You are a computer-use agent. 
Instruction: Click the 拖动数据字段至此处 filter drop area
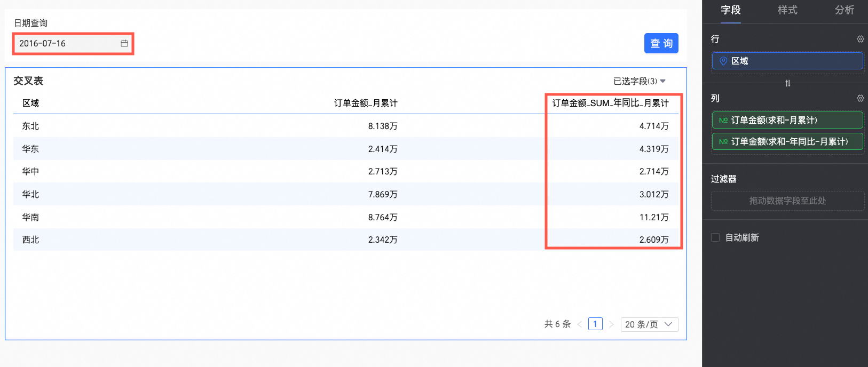(x=787, y=201)
